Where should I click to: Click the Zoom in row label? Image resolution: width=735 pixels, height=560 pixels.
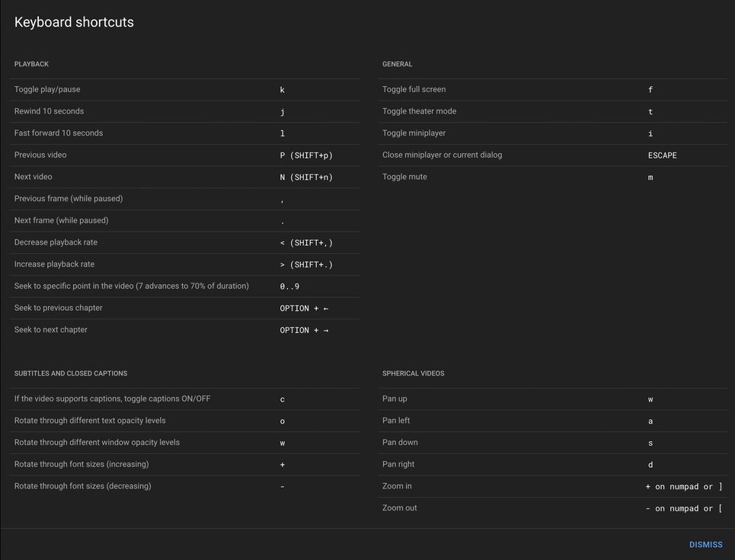click(x=397, y=486)
